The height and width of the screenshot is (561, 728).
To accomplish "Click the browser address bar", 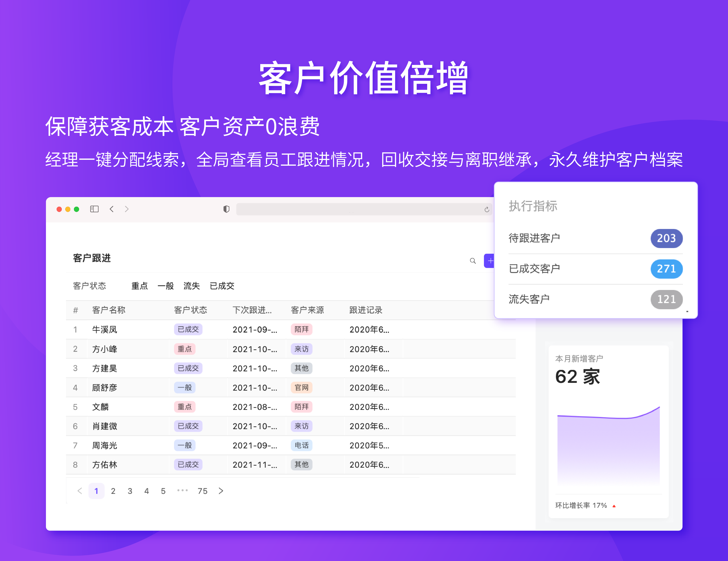I will pyautogui.click(x=364, y=209).
